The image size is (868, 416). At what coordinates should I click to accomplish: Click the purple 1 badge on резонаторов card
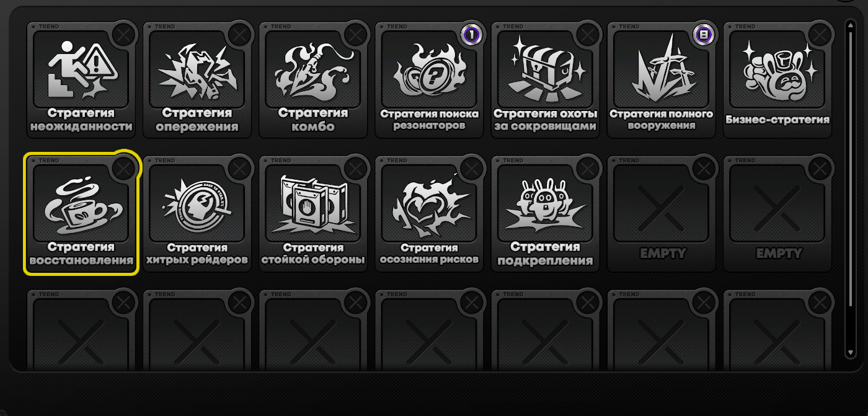472,35
